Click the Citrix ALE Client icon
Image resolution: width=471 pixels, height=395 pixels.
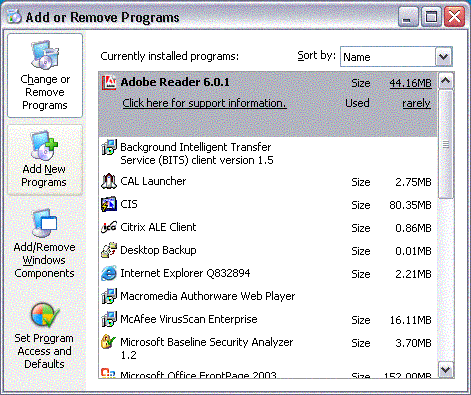click(x=109, y=227)
